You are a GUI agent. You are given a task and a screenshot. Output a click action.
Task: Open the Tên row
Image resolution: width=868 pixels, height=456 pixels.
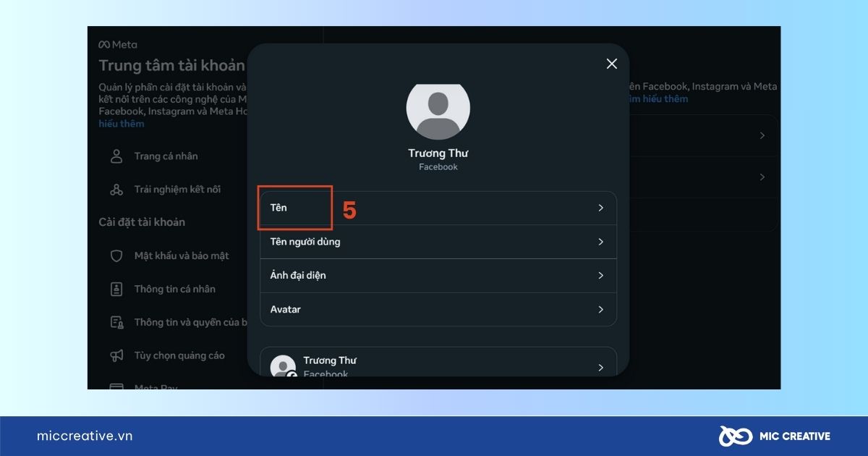pos(438,208)
